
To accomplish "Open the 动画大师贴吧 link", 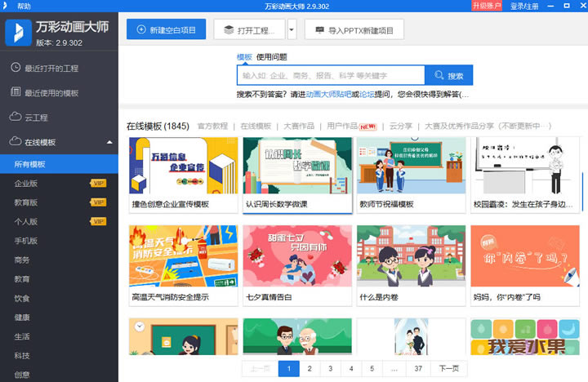I will pos(328,95).
